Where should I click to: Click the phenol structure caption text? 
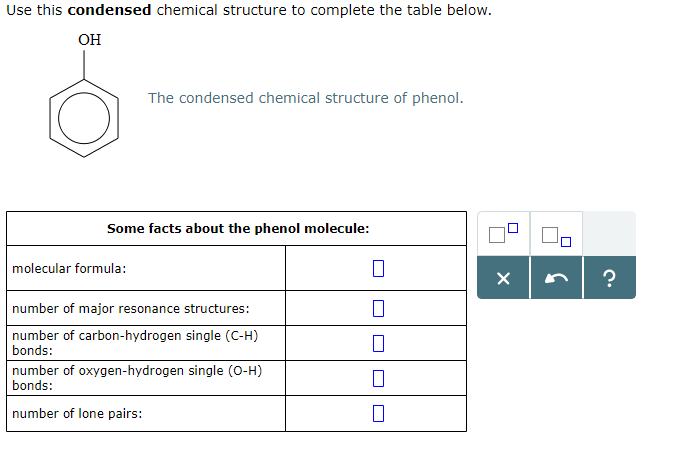[x=305, y=98]
